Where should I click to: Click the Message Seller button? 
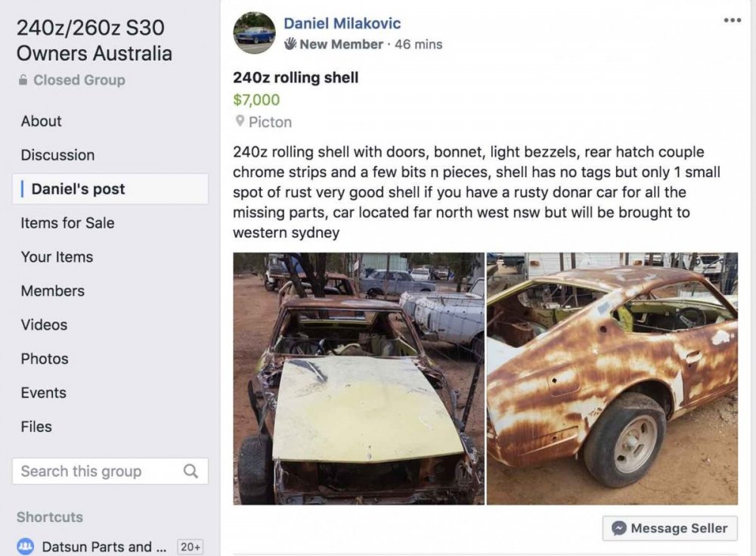click(669, 528)
